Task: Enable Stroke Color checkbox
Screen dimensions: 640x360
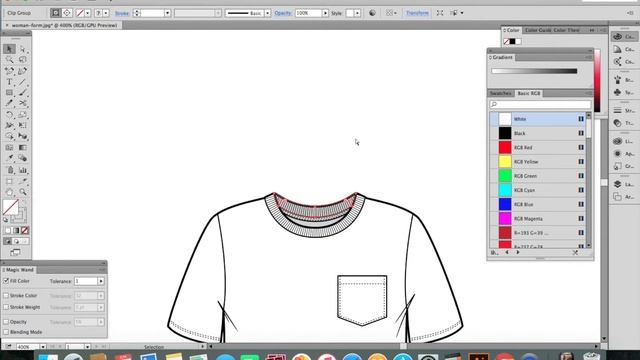Action: pyautogui.click(x=6, y=295)
